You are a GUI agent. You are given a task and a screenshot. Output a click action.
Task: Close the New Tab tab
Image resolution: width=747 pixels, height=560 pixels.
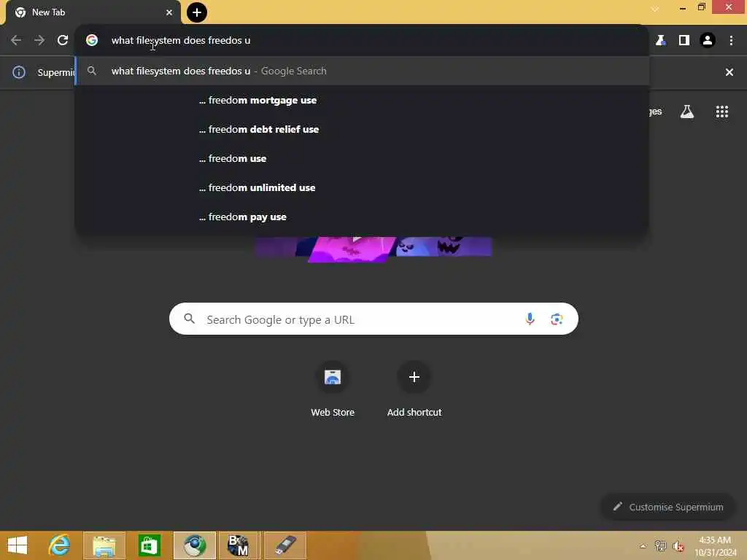click(169, 12)
